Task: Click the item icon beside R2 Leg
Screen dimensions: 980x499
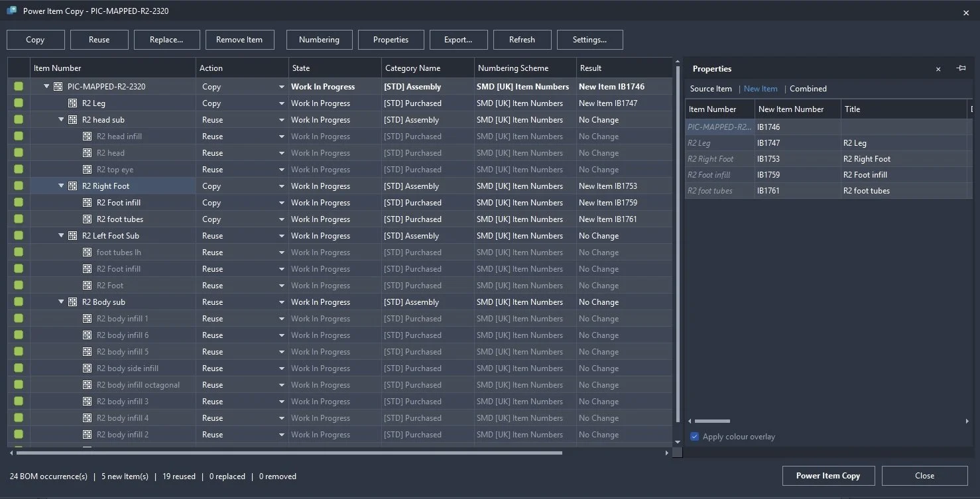Action: point(72,103)
